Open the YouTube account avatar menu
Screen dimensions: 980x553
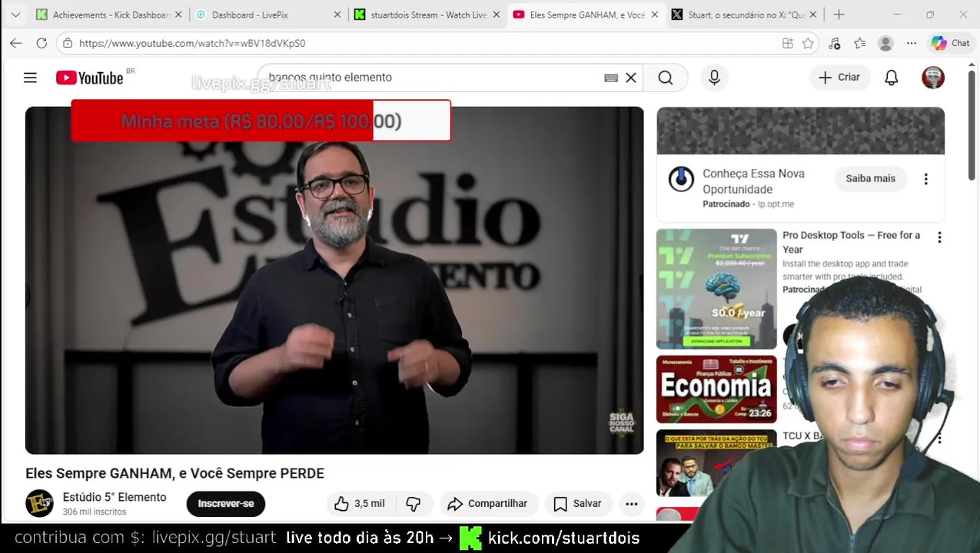(933, 78)
